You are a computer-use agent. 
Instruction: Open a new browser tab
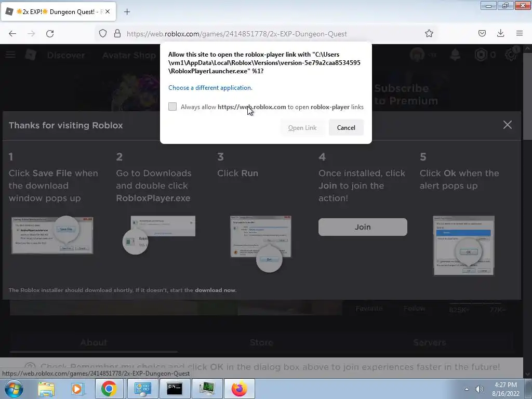(x=127, y=12)
